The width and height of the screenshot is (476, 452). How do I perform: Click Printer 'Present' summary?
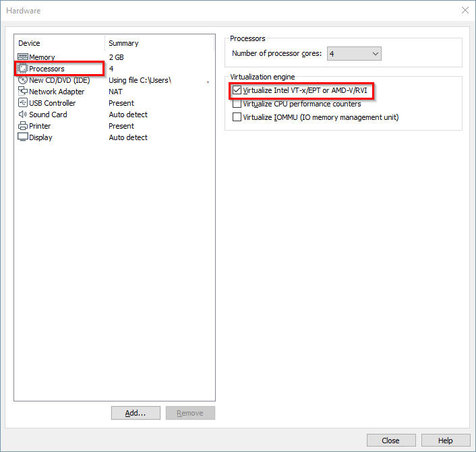pyautogui.click(x=121, y=126)
